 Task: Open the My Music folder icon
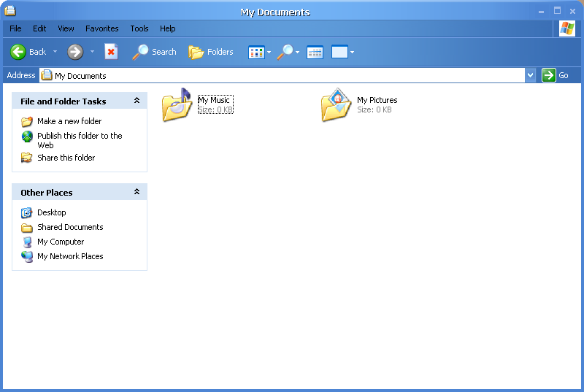pyautogui.click(x=177, y=105)
